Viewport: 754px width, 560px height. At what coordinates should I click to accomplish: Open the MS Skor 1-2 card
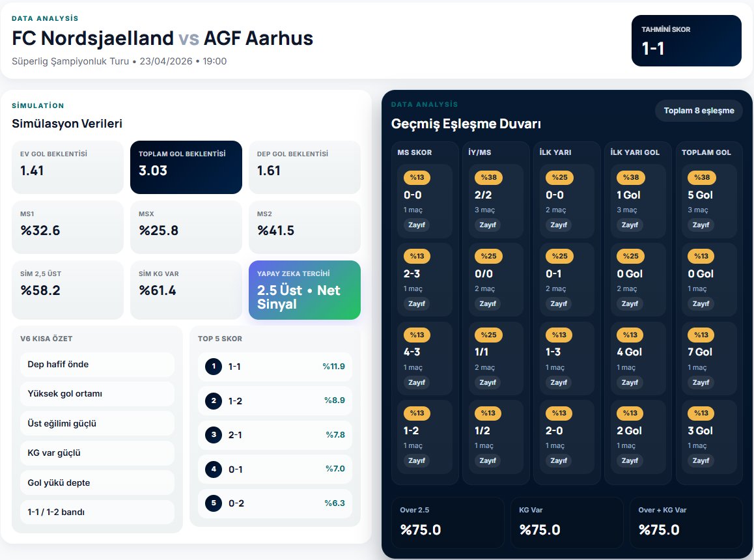(425, 437)
